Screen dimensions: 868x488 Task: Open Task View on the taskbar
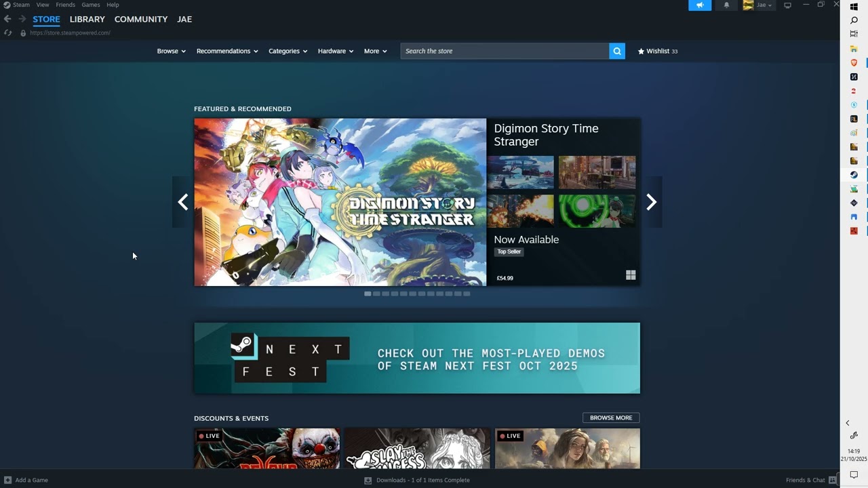[x=854, y=34]
